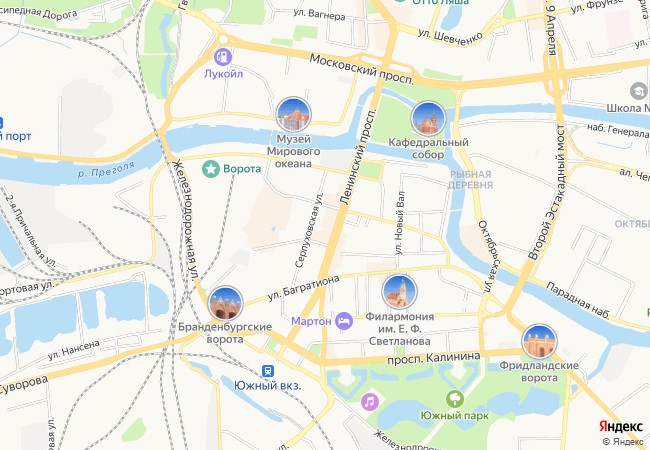Click the © Яндекс copyright link
The height and width of the screenshot is (450, 650).
pyautogui.click(x=623, y=442)
